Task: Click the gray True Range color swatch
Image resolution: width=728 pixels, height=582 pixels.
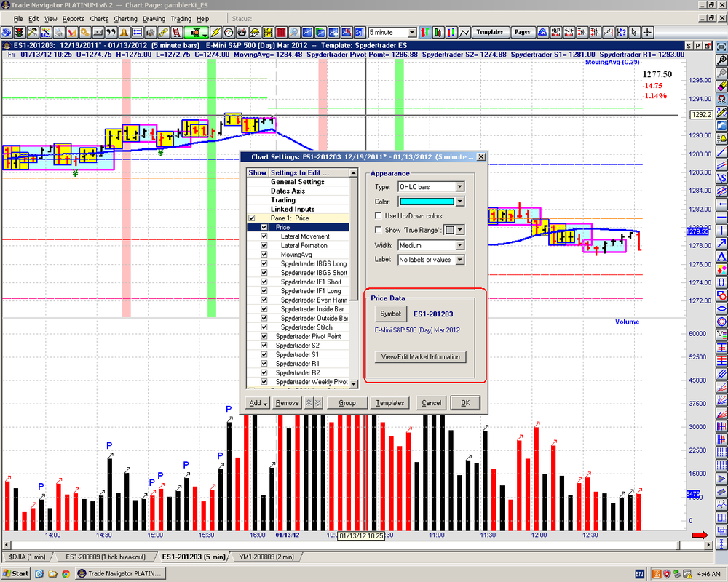Action: click(450, 230)
